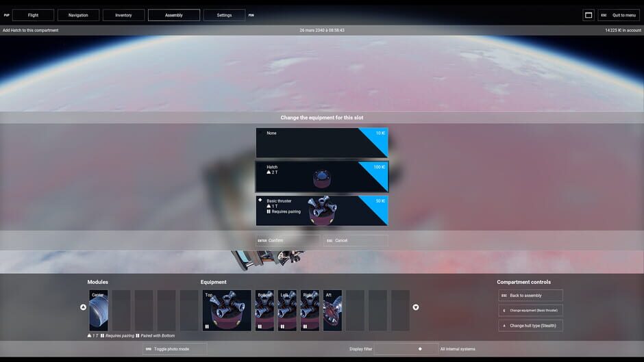Select the Basic thruster equipment option
Image resolution: width=644 pixels, height=362 pixels.
coord(322,211)
